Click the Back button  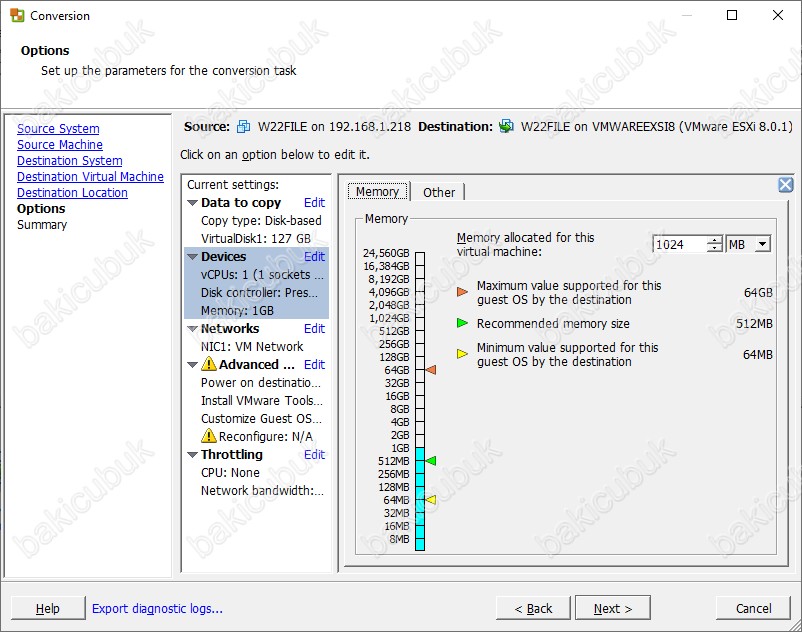pos(533,608)
